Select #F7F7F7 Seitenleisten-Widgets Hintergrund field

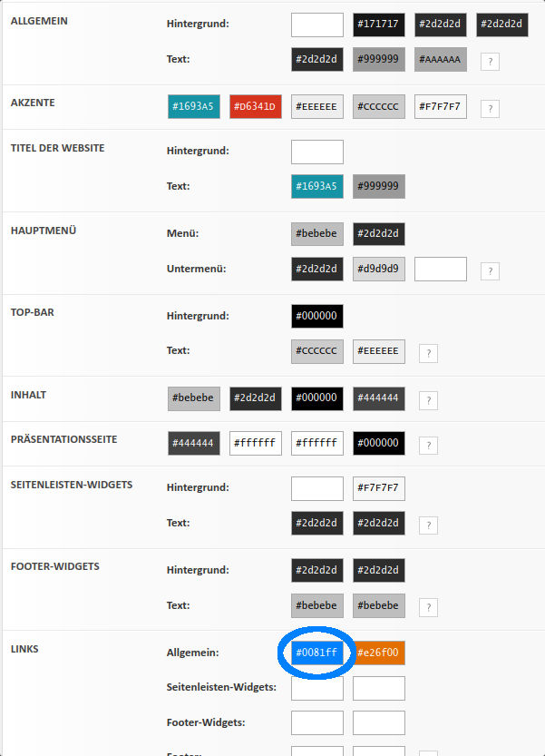[379, 488]
